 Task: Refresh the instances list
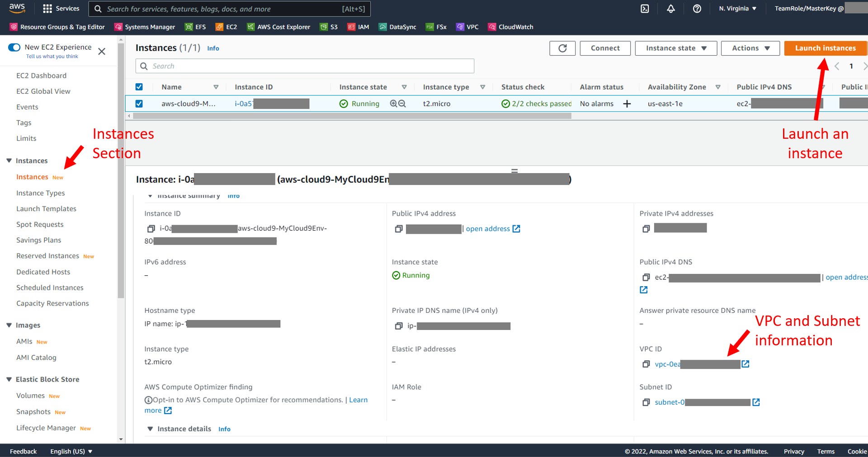[562, 48]
